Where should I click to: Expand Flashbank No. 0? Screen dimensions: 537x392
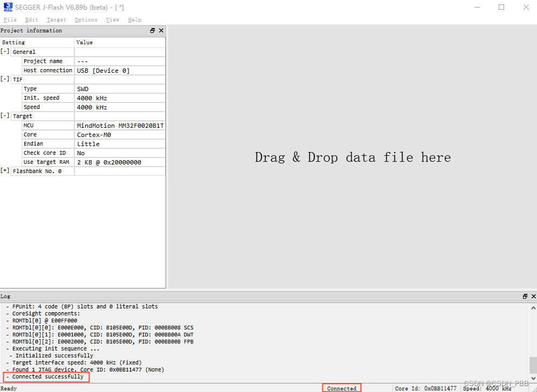pyautogui.click(x=5, y=171)
